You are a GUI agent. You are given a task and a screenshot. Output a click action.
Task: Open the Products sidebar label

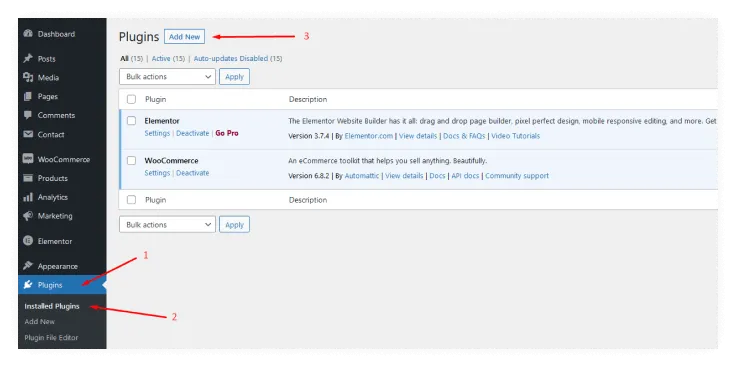pyautogui.click(x=53, y=178)
